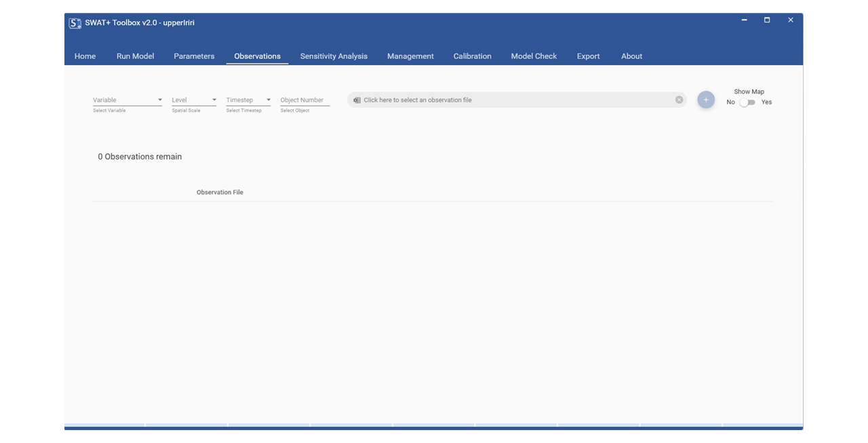Focus the Object Number field
Image resolution: width=868 pixels, height=443 pixels.
pos(304,100)
